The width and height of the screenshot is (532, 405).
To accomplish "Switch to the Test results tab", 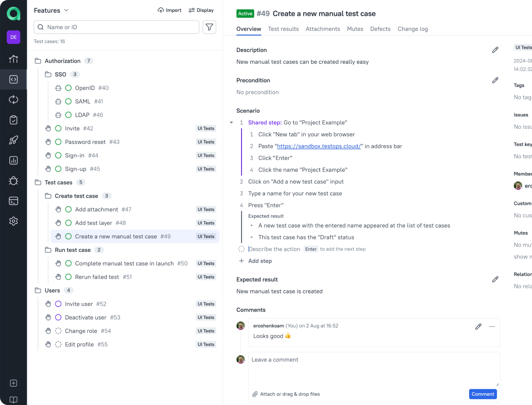I will click(283, 29).
